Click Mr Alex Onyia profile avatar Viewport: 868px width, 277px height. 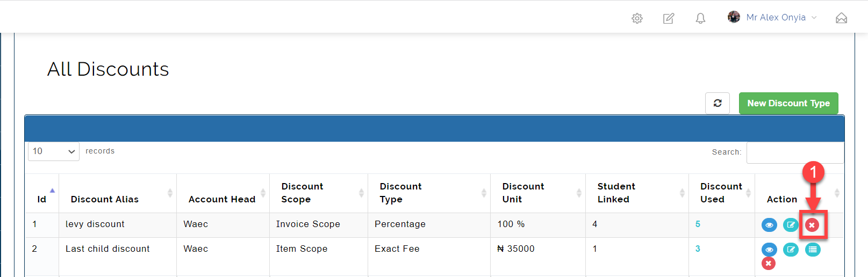(734, 17)
